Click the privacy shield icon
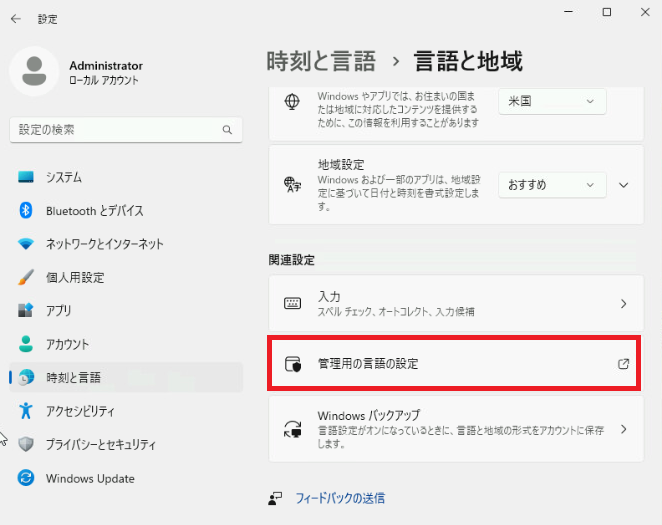Image resolution: width=662 pixels, height=525 pixels. pyautogui.click(x=26, y=444)
